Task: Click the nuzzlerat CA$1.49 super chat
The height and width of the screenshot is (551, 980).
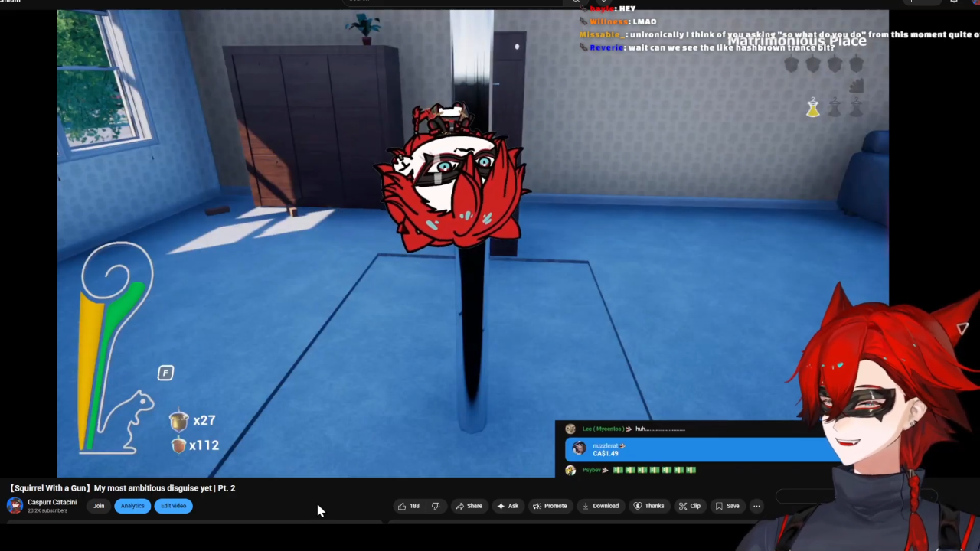Action: tap(702, 450)
